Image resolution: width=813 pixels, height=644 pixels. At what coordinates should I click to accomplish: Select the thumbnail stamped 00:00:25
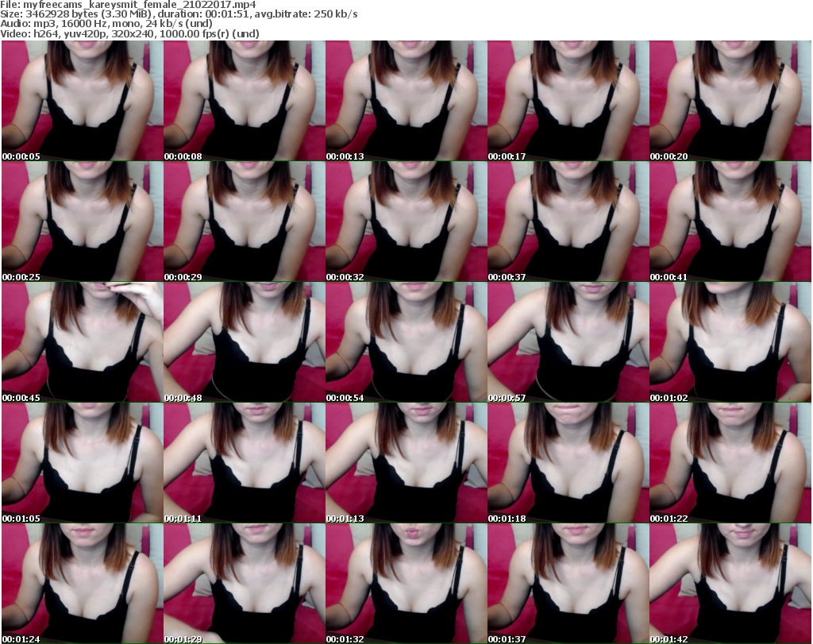pos(83,222)
